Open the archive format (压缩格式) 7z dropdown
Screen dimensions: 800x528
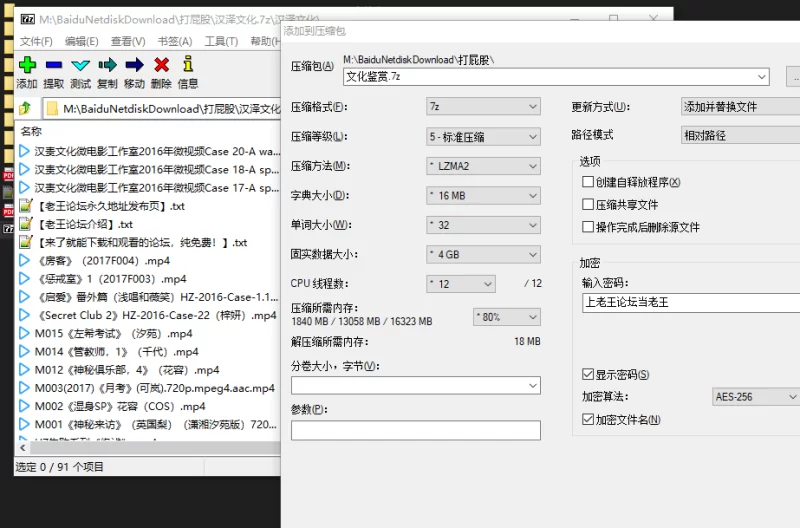pyautogui.click(x=483, y=106)
